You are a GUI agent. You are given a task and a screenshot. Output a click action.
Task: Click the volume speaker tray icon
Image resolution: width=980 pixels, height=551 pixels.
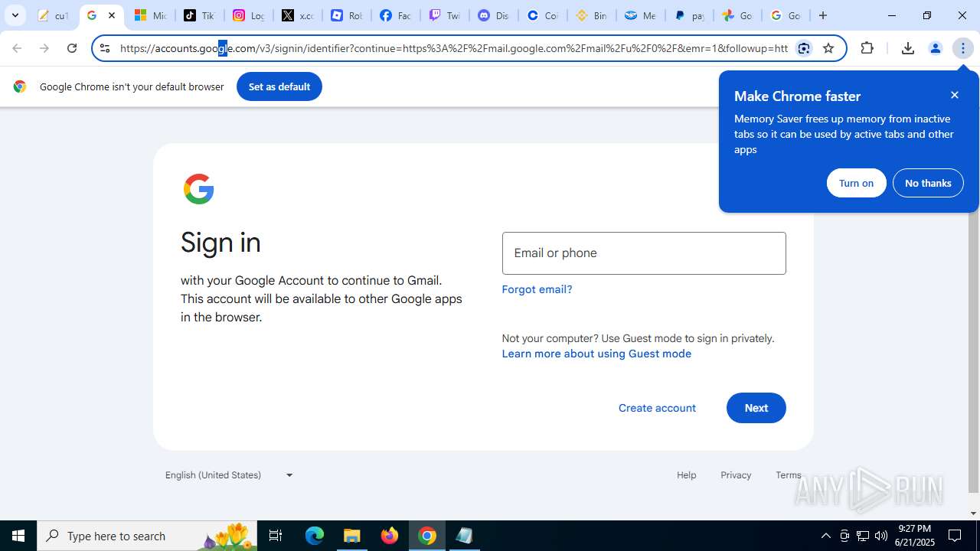coord(880,536)
